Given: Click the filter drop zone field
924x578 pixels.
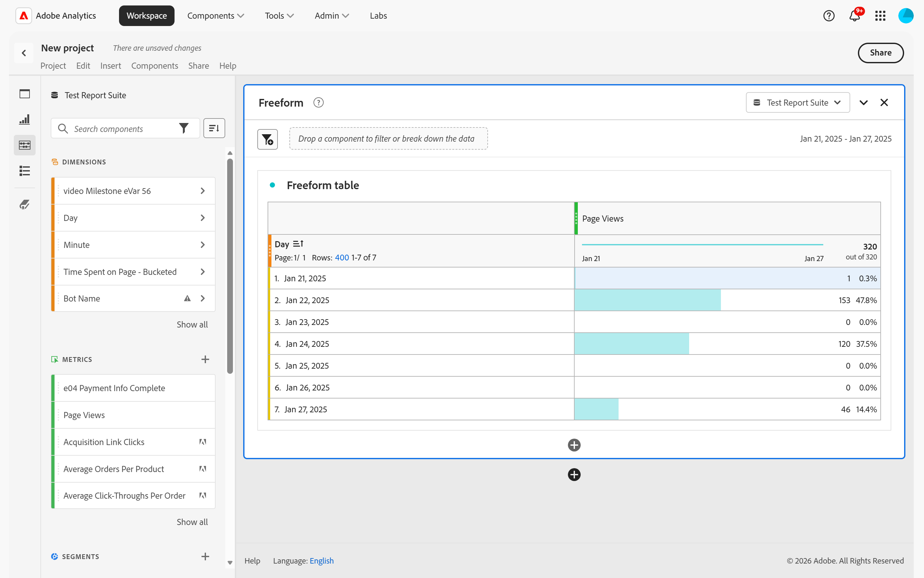Looking at the screenshot, I should 388,139.
